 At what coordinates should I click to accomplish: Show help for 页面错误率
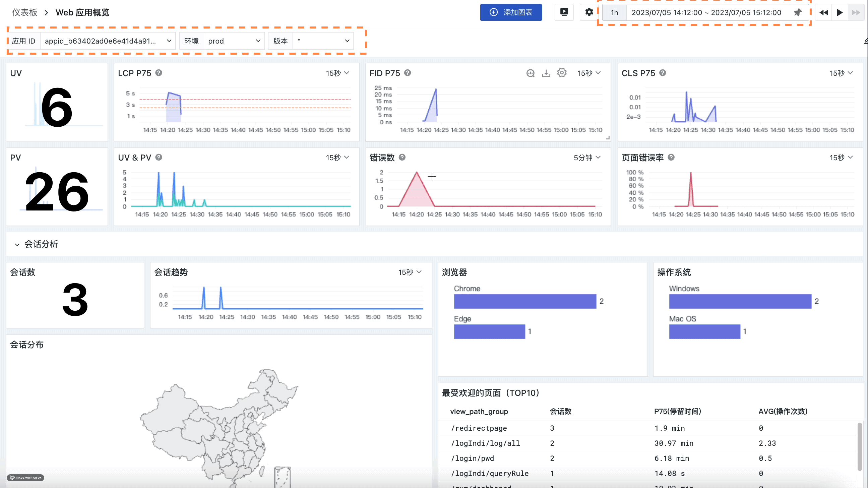pos(671,157)
